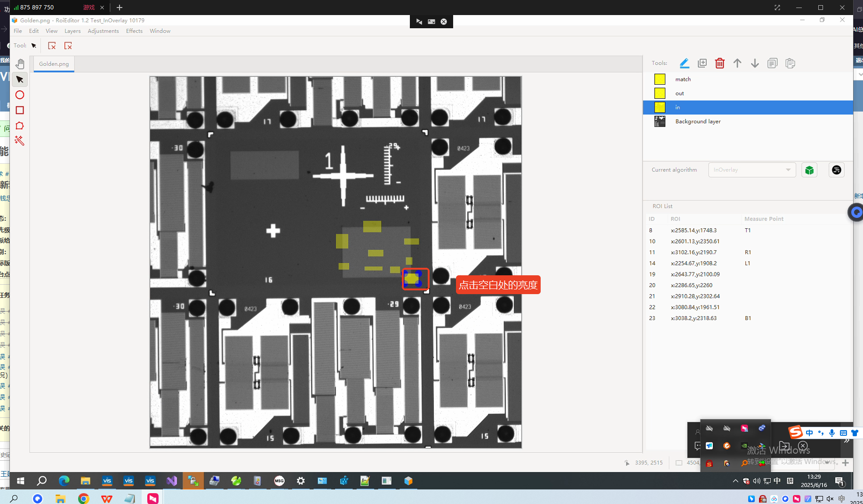863x504 pixels.
Task: Select the Rectangle ROI tool
Action: click(20, 110)
